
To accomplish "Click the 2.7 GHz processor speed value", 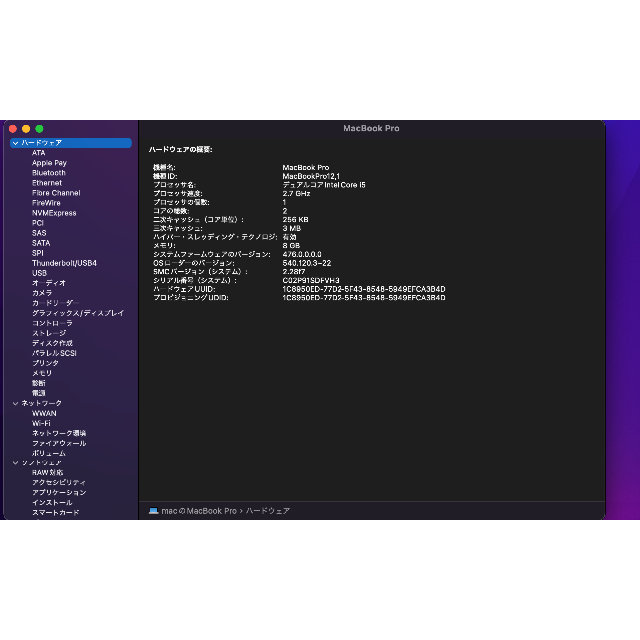I will click(296, 193).
